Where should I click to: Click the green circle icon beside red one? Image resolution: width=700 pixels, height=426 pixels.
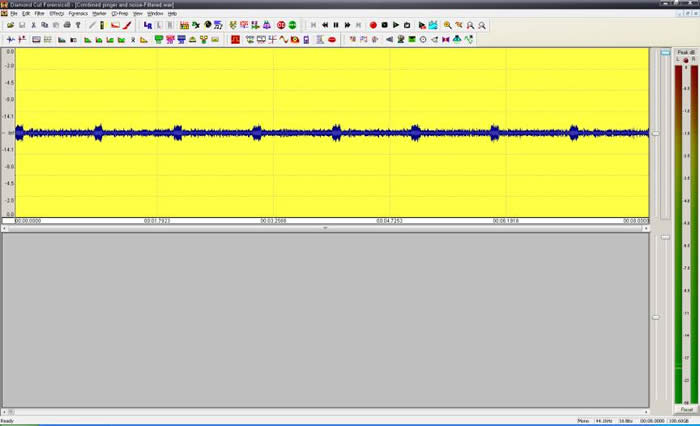coord(292,25)
